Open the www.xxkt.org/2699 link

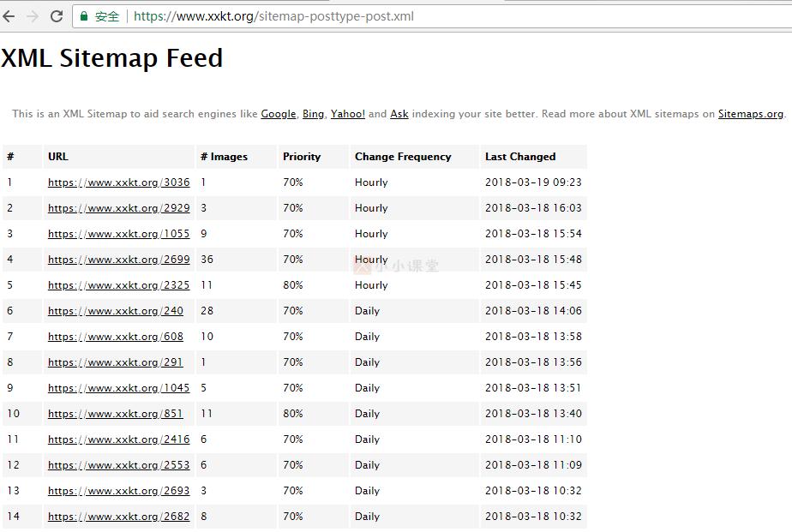[119, 260]
